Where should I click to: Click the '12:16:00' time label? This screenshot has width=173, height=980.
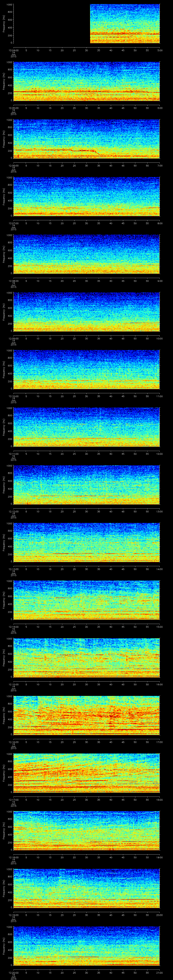[14, 742]
